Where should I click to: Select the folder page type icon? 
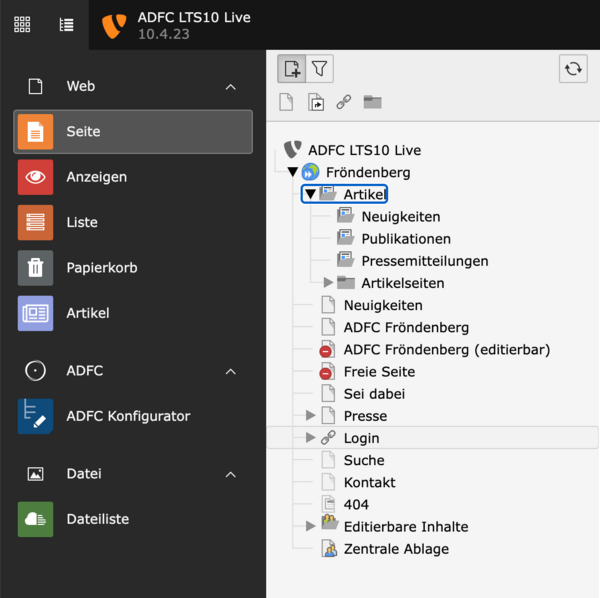pyautogui.click(x=372, y=102)
